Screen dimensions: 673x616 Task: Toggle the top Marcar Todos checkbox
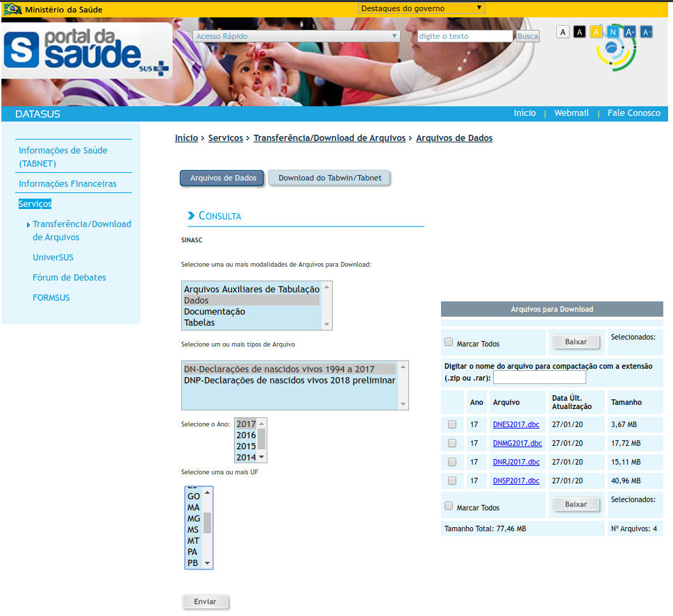coord(449,342)
